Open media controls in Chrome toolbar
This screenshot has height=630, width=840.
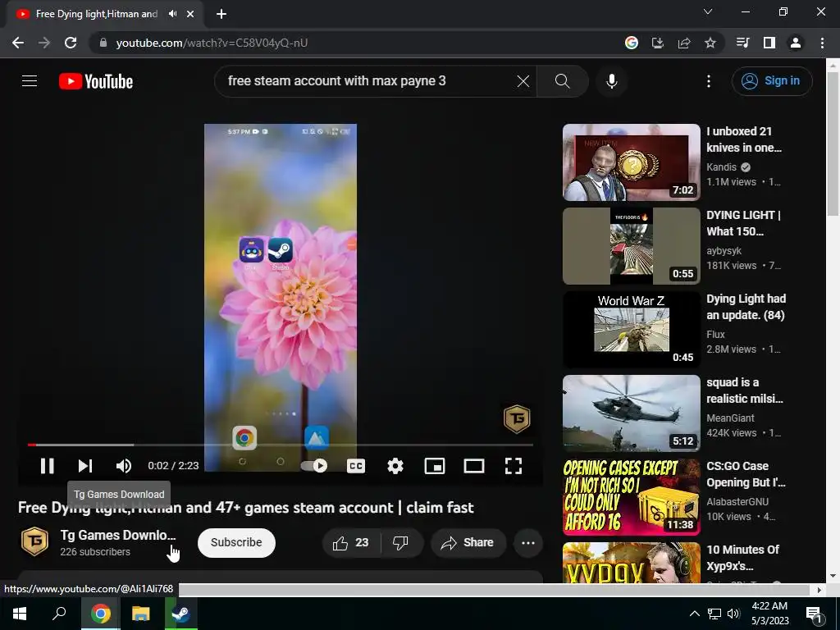(743, 43)
